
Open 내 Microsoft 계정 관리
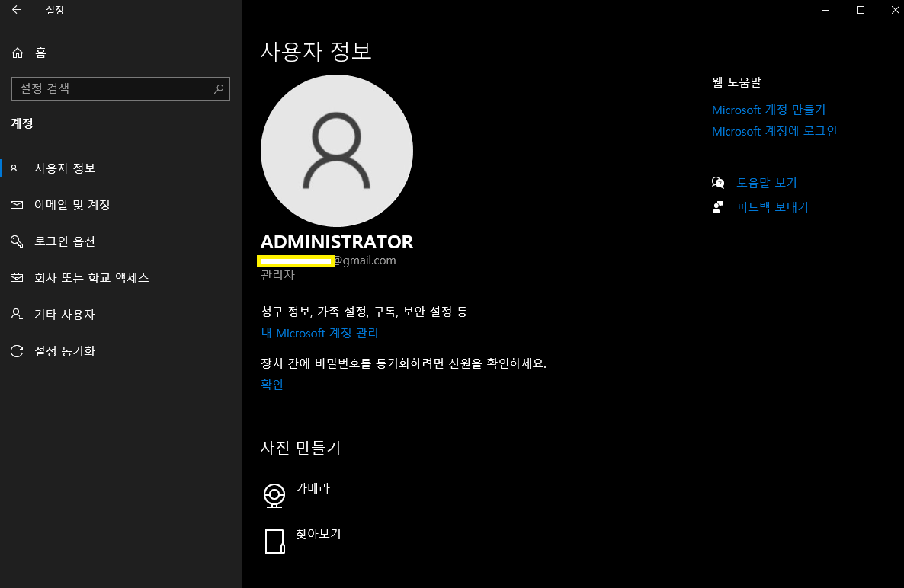point(319,333)
